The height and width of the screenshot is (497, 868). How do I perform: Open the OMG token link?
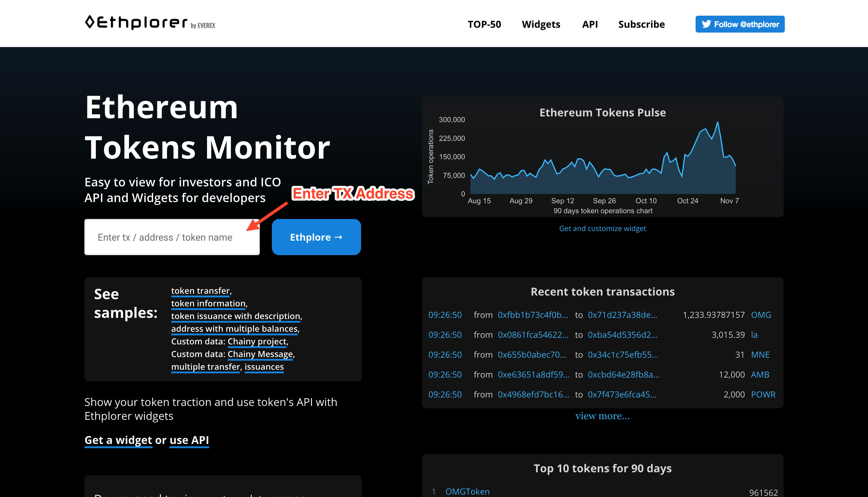tap(761, 315)
